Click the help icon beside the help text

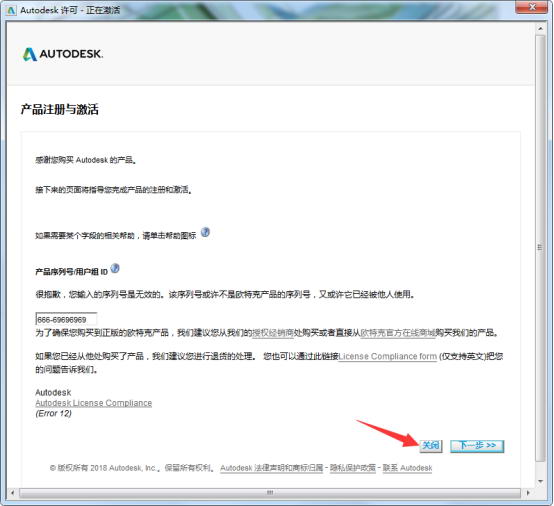pyautogui.click(x=205, y=233)
